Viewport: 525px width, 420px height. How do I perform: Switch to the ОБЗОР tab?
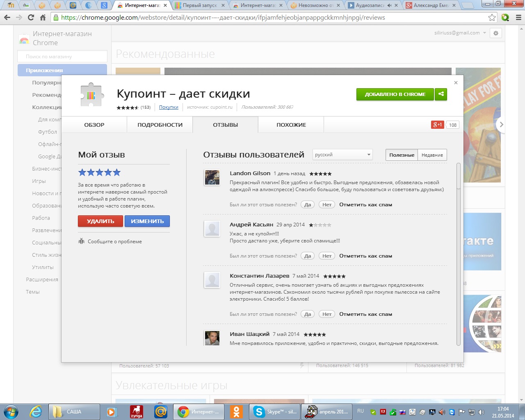94,125
